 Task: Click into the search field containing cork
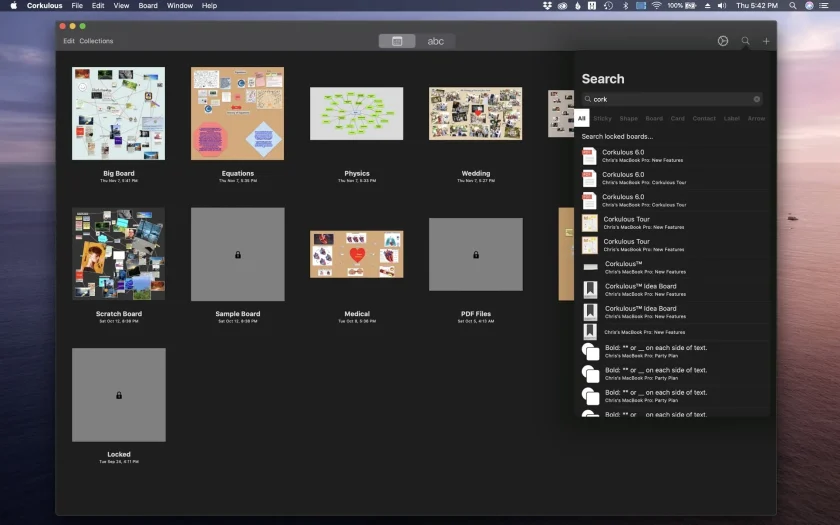672,99
